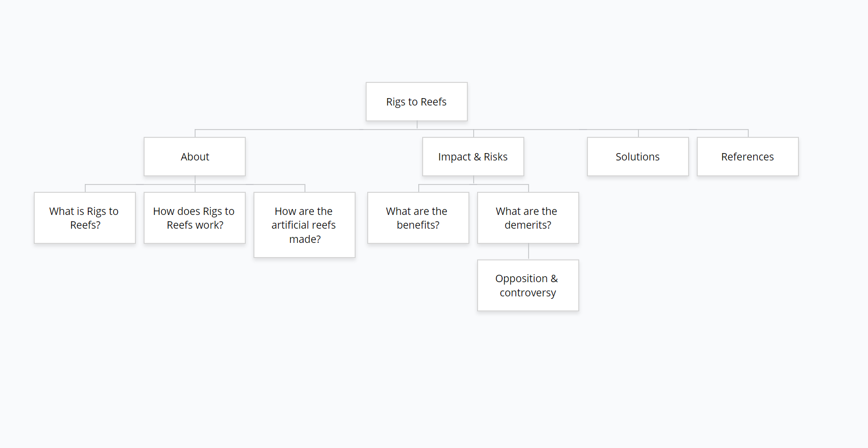Open the Impact & Risks node
This screenshot has width=868, height=448.
click(473, 157)
